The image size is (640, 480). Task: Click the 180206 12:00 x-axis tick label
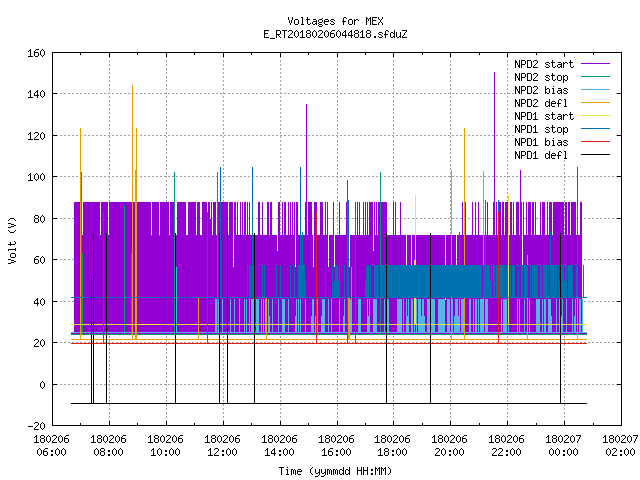tap(222, 446)
